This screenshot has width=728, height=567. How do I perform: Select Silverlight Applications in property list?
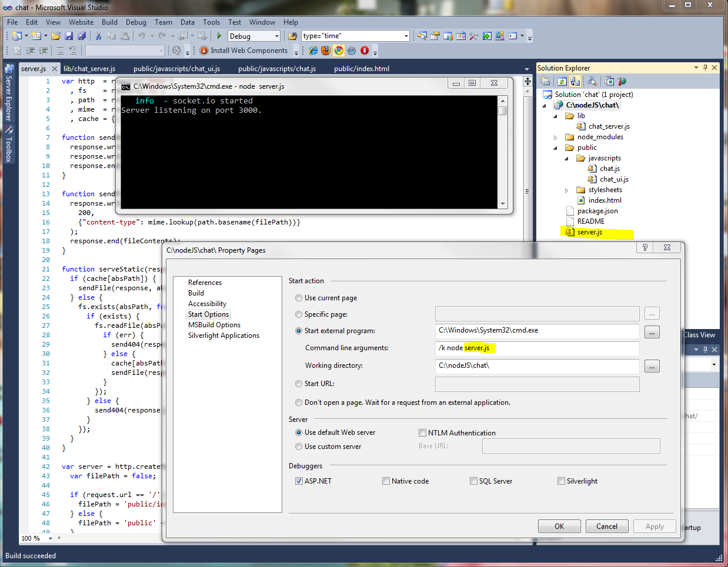pyautogui.click(x=223, y=335)
